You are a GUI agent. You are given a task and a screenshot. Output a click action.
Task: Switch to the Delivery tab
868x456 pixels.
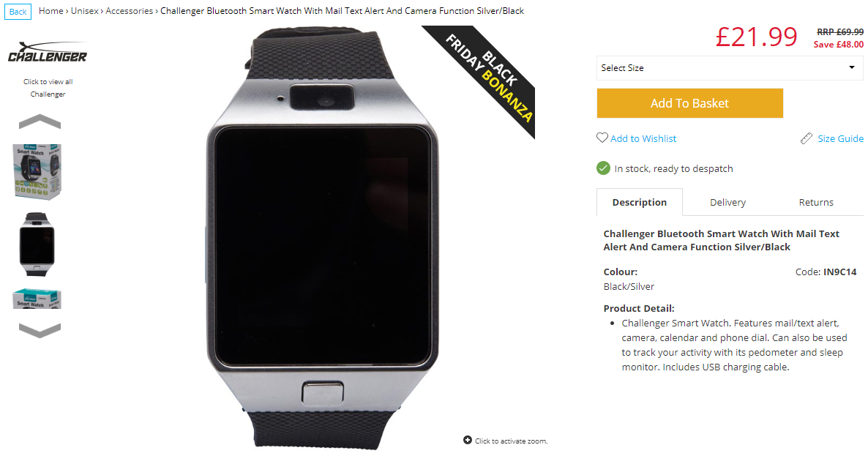click(727, 202)
